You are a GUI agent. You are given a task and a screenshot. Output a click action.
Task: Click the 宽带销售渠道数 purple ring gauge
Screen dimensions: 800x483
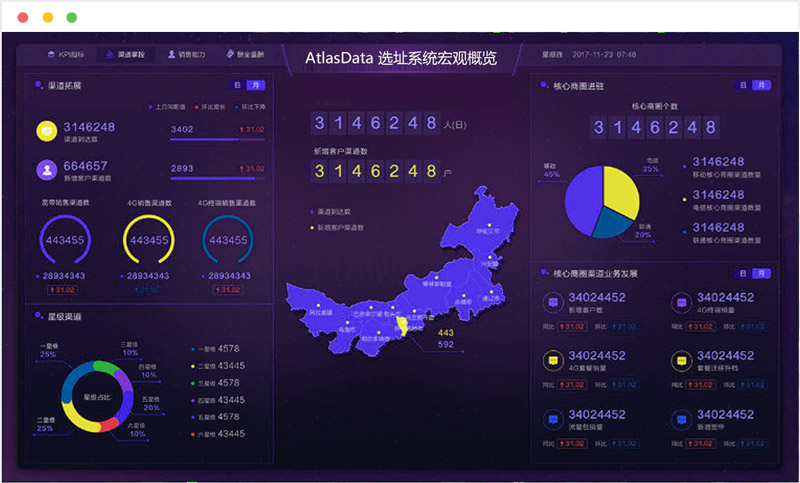[65, 240]
